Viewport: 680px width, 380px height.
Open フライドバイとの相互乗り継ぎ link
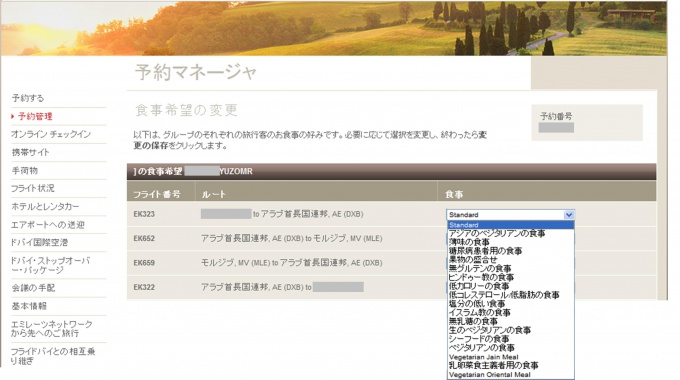point(53,356)
